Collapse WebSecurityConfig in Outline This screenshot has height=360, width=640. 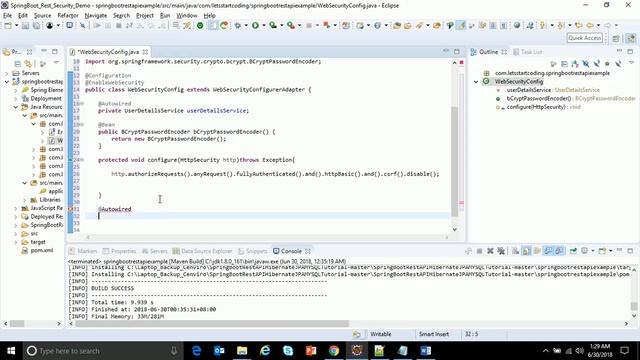click(x=476, y=82)
